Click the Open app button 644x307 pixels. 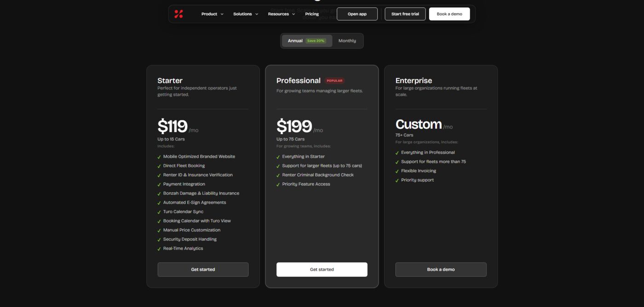(x=357, y=14)
